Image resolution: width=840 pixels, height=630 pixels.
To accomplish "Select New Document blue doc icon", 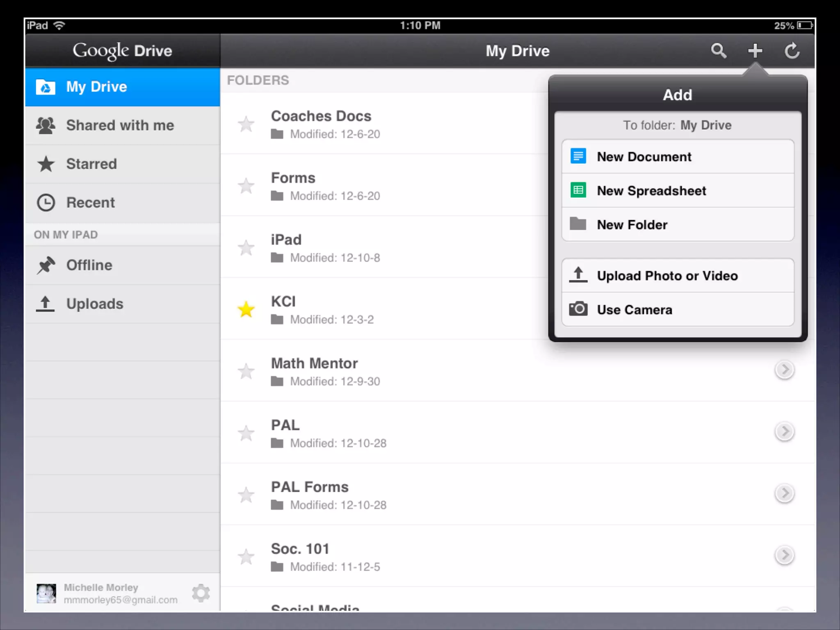I will pos(578,156).
